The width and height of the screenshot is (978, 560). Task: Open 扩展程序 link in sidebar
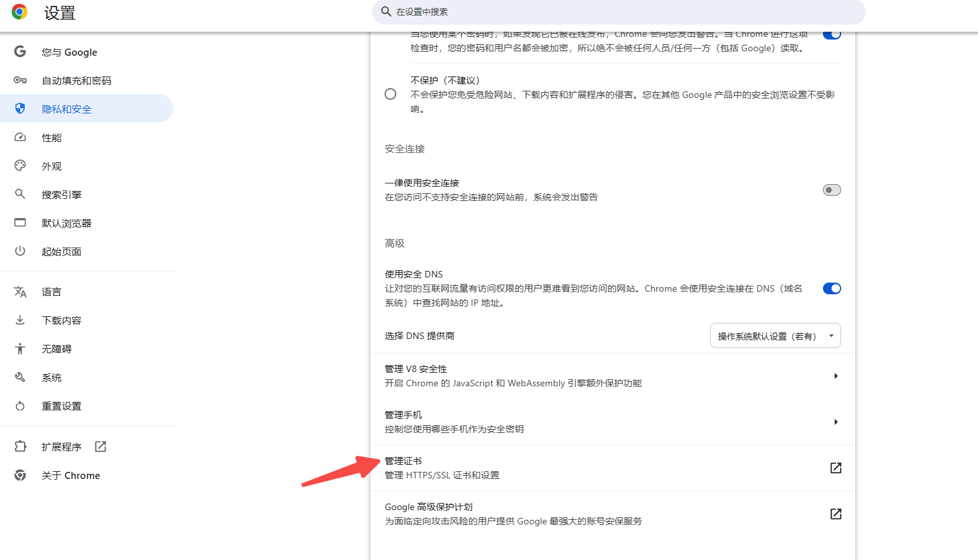(x=87, y=447)
